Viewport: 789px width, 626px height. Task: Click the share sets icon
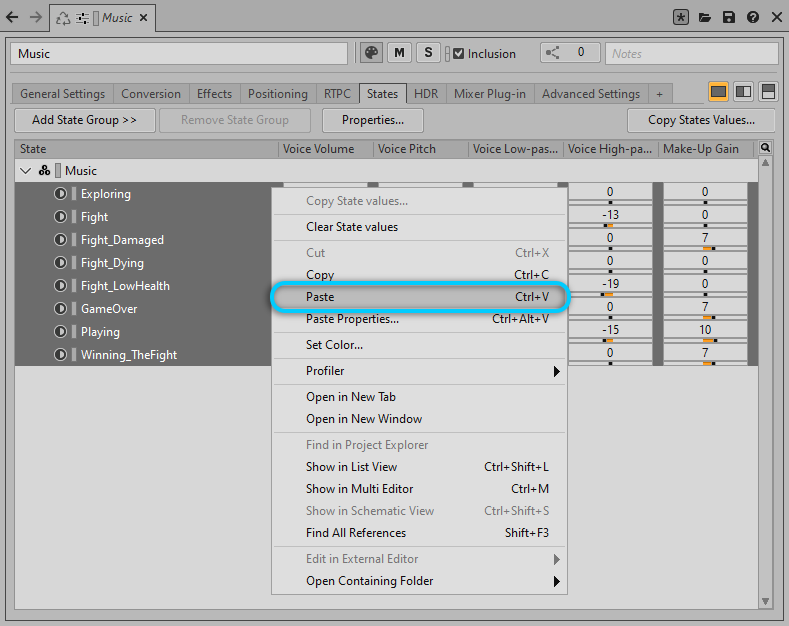553,53
